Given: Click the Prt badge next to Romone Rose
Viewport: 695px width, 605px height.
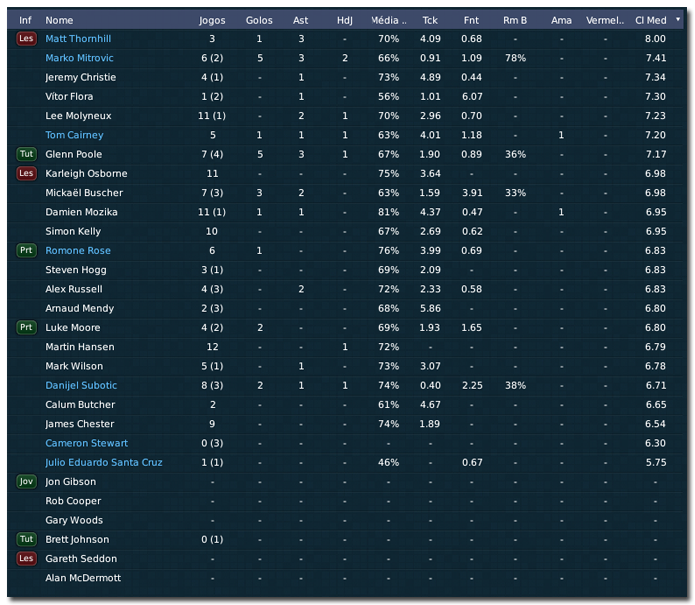Looking at the screenshot, I should (x=26, y=251).
